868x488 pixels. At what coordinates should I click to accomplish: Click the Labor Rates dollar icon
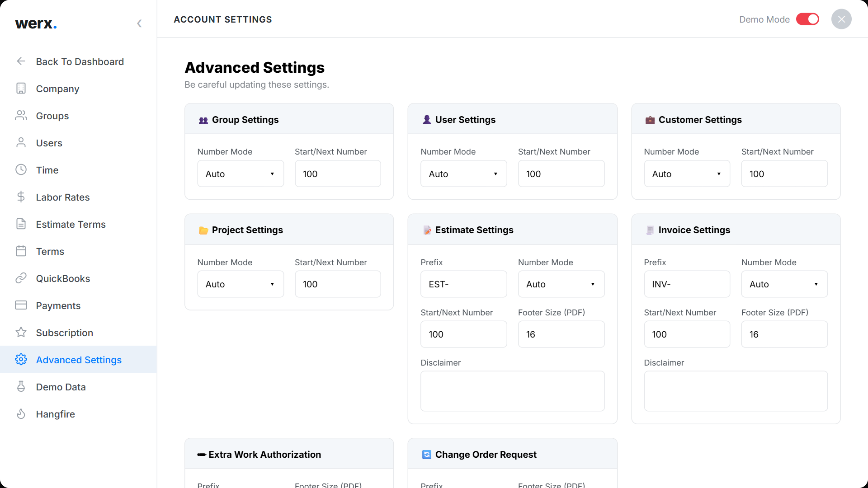point(21,197)
